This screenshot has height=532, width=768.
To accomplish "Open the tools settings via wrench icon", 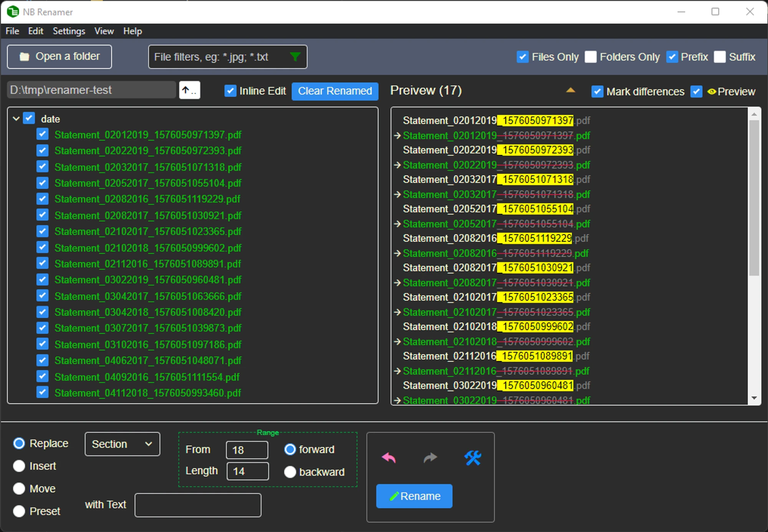I will (x=473, y=458).
